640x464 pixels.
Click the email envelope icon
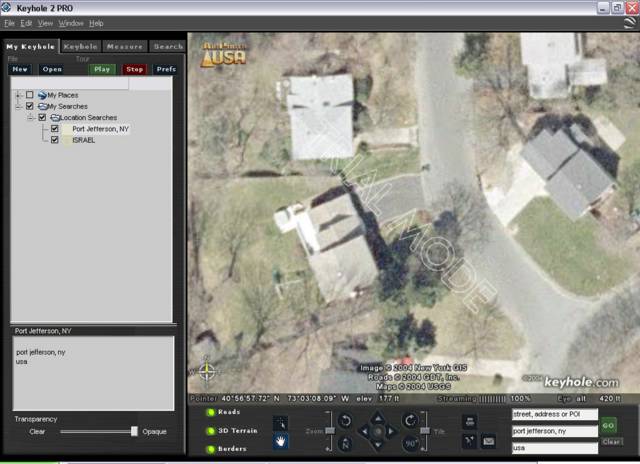[488, 441]
